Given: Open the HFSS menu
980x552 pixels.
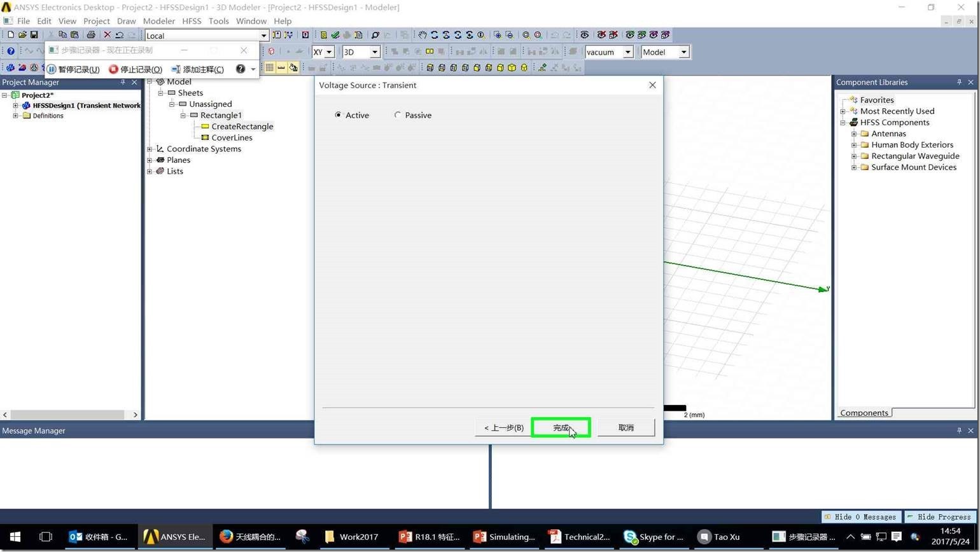Looking at the screenshot, I should (192, 21).
